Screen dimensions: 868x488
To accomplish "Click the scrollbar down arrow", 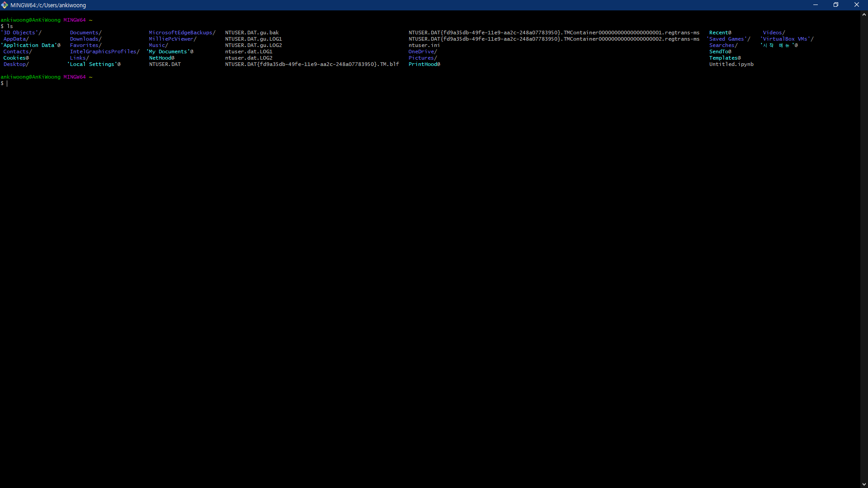I will tap(864, 484).
